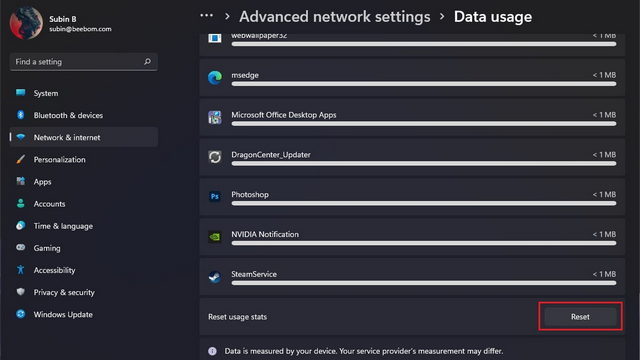Select the 'Microsoft Office Desktop Apps' name
Viewport: 640px width, 360px height.
click(x=284, y=115)
